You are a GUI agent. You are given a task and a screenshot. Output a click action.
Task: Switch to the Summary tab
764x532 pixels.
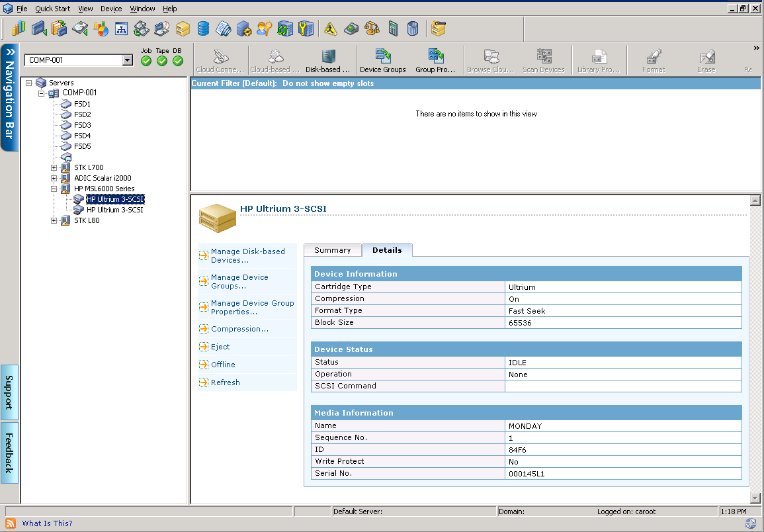point(332,250)
